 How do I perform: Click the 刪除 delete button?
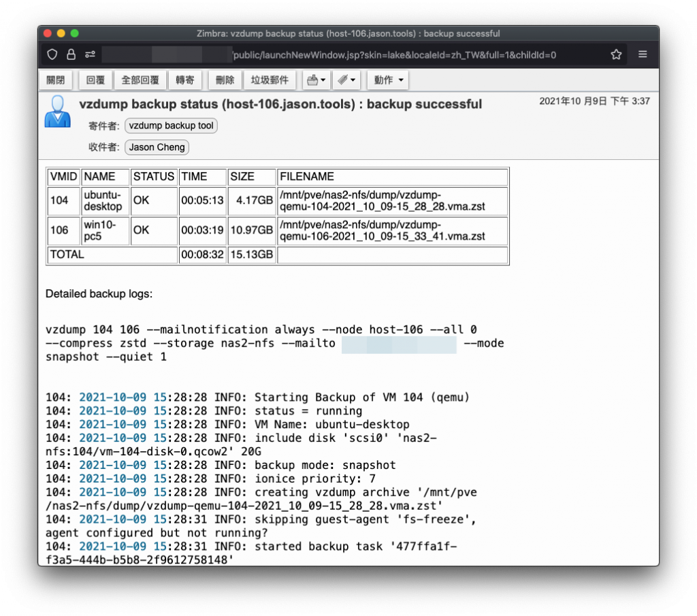point(225,80)
